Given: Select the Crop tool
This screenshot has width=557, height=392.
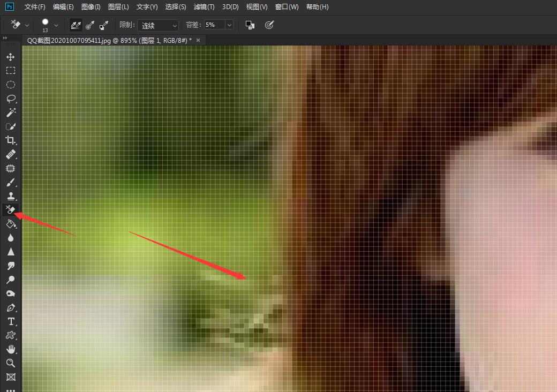Looking at the screenshot, I should point(11,140).
